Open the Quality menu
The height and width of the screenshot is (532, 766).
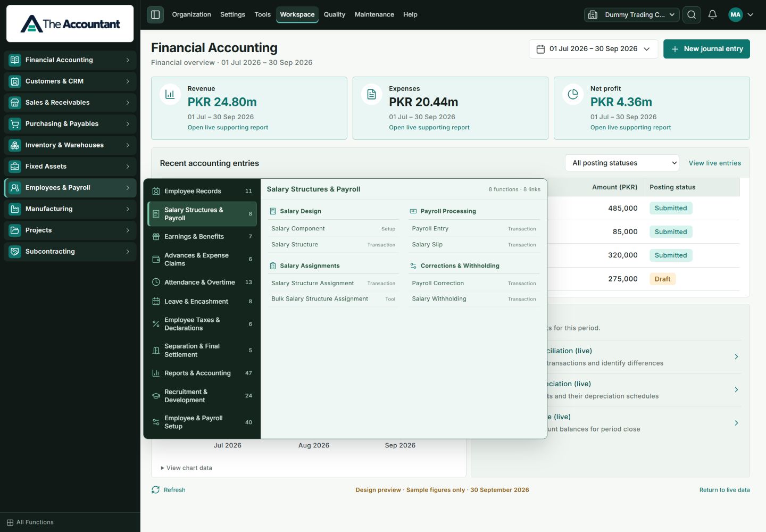click(x=335, y=14)
